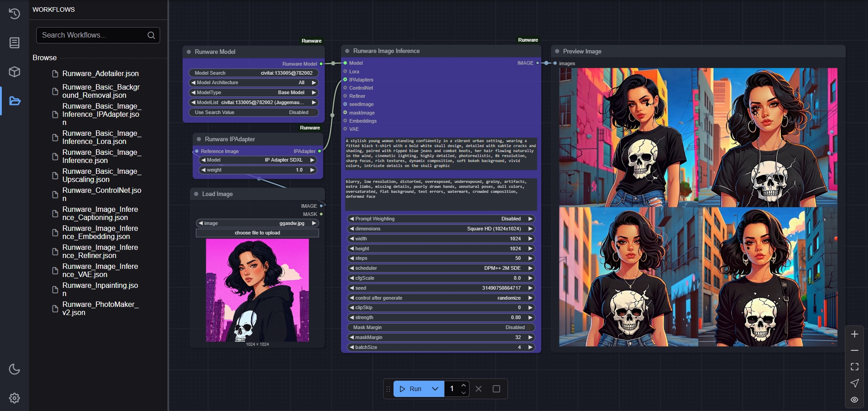Collapse the Runware Model node dot
This screenshot has width=868, height=411.
coord(189,52)
